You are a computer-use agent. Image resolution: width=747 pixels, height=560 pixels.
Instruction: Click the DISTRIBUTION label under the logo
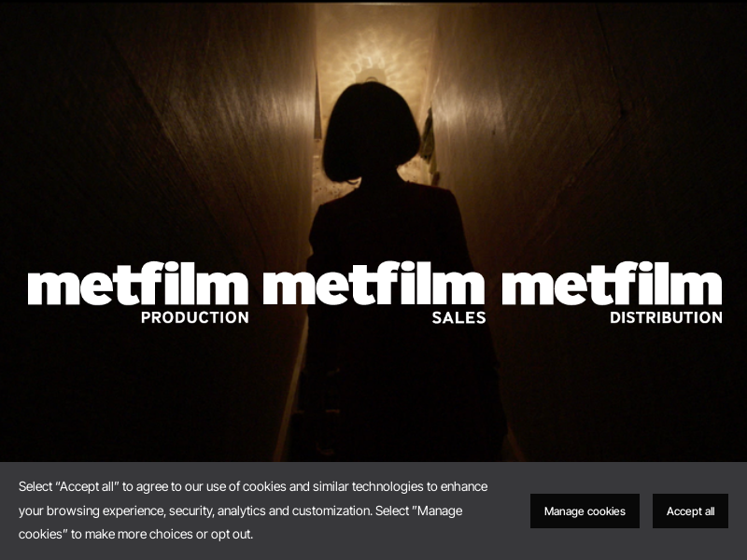pos(666,317)
